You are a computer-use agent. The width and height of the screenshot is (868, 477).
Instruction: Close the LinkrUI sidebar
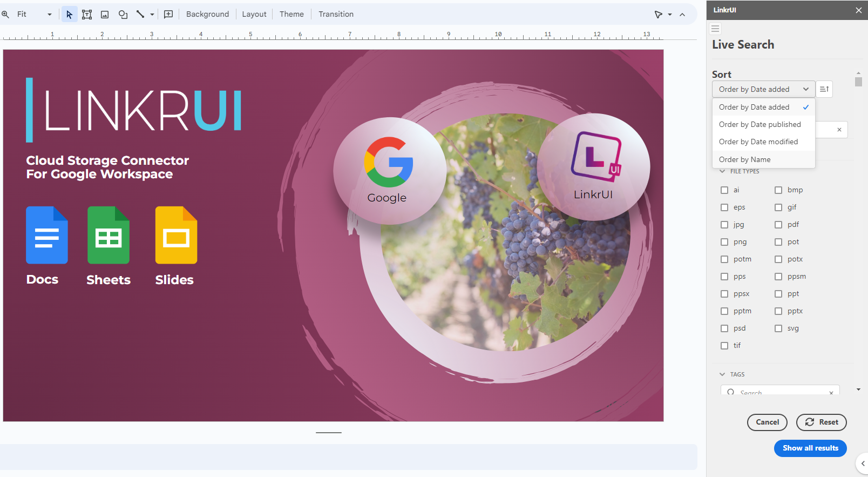point(859,10)
